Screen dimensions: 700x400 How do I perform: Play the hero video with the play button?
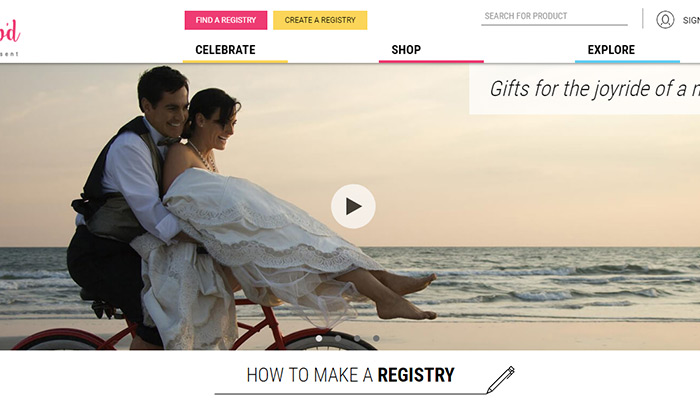pyautogui.click(x=353, y=206)
